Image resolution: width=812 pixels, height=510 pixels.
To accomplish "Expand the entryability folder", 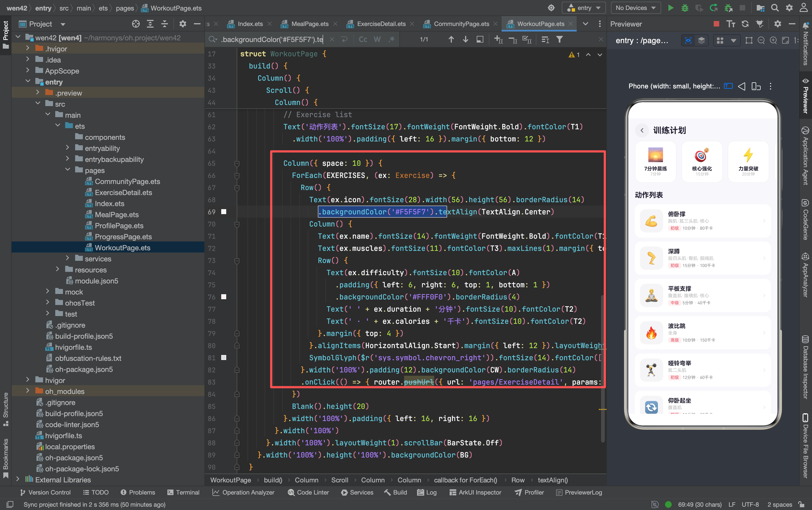I will [x=67, y=148].
